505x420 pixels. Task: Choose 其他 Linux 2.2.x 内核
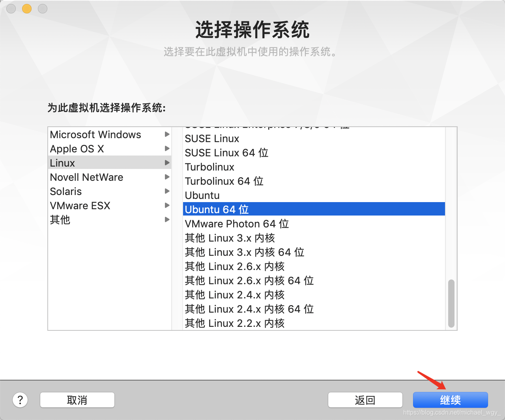(314, 323)
